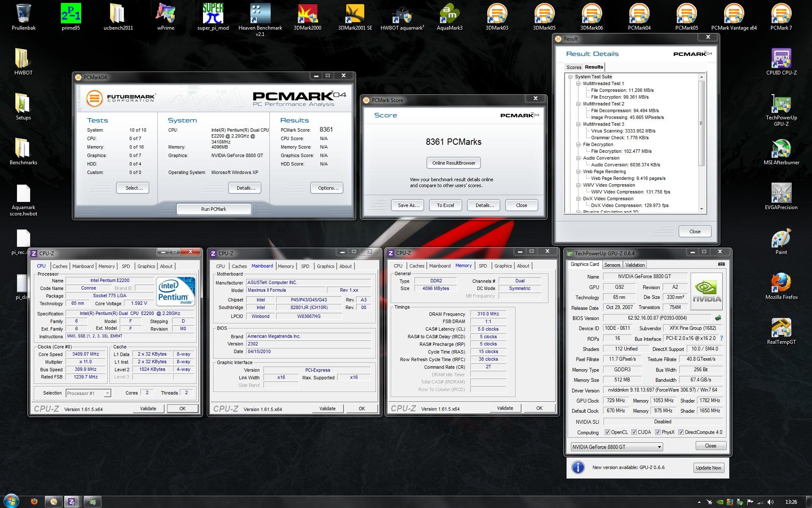This screenshot has width=812, height=508.
Task: Click To Excel button
Action: [445, 205]
